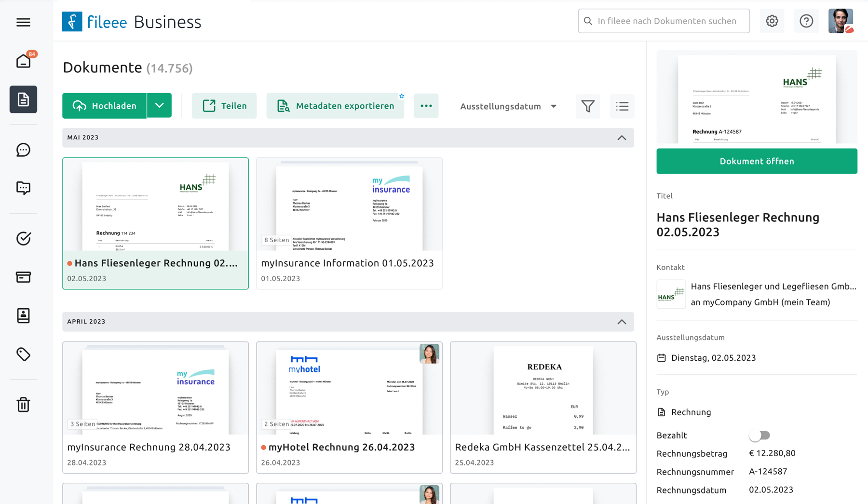Open the Hochladen dropdown arrow
Image resolution: width=868 pixels, height=504 pixels.
tap(160, 106)
